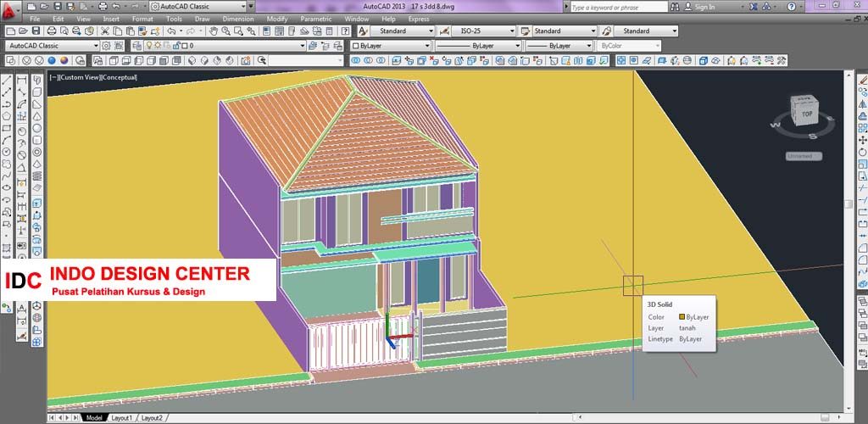Click the Undo arrow in standard toolbar

point(171,31)
